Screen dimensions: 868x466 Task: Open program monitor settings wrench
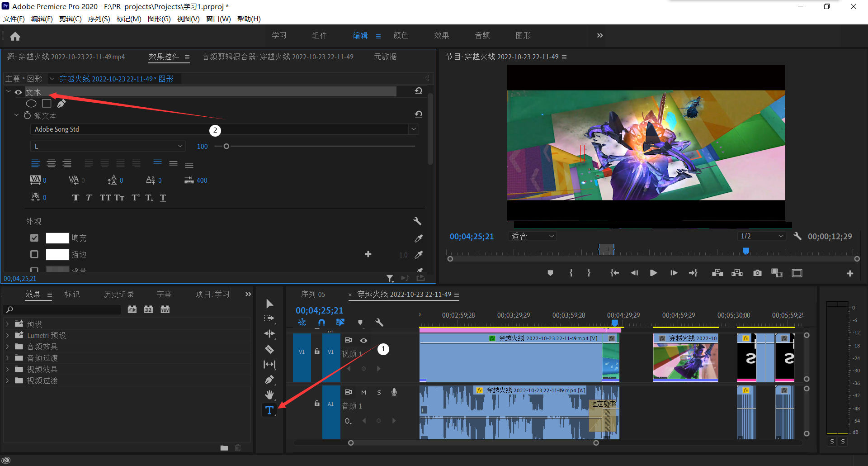[797, 236]
